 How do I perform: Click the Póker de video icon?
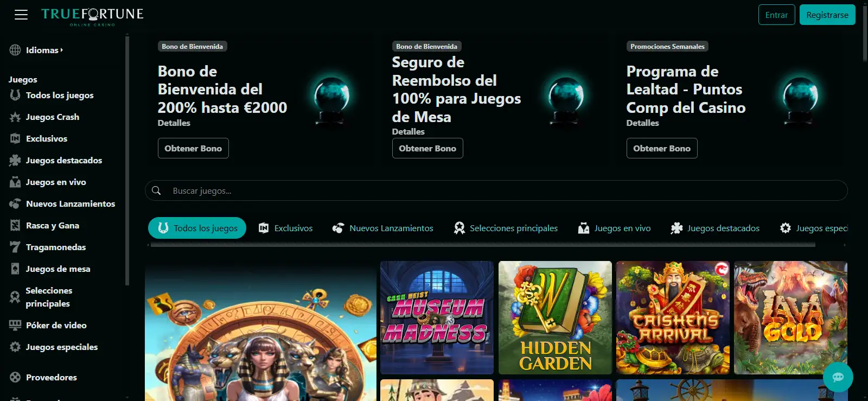tap(15, 325)
